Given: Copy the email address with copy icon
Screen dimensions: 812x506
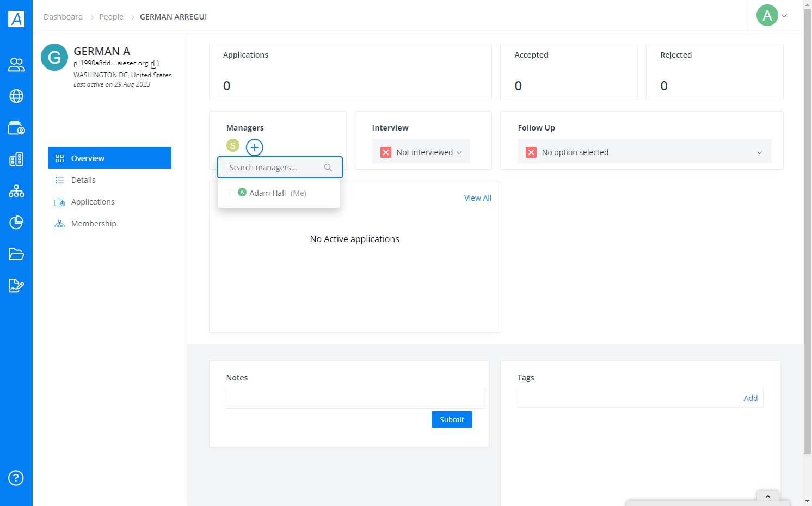Looking at the screenshot, I should pos(155,64).
